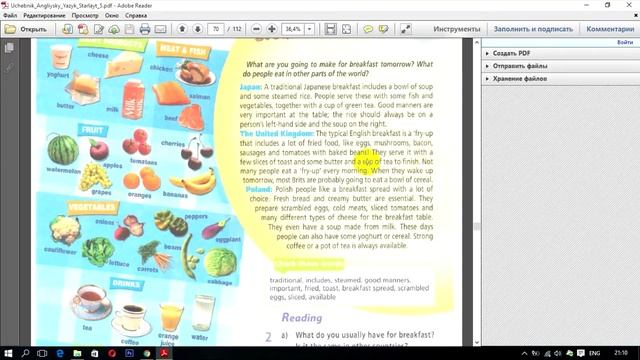
Task: Click the fit width scrolling mode icon
Action: (x=331, y=29)
